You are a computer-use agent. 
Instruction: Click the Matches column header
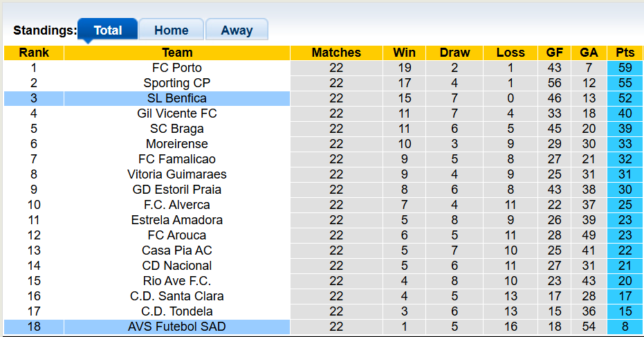point(336,53)
